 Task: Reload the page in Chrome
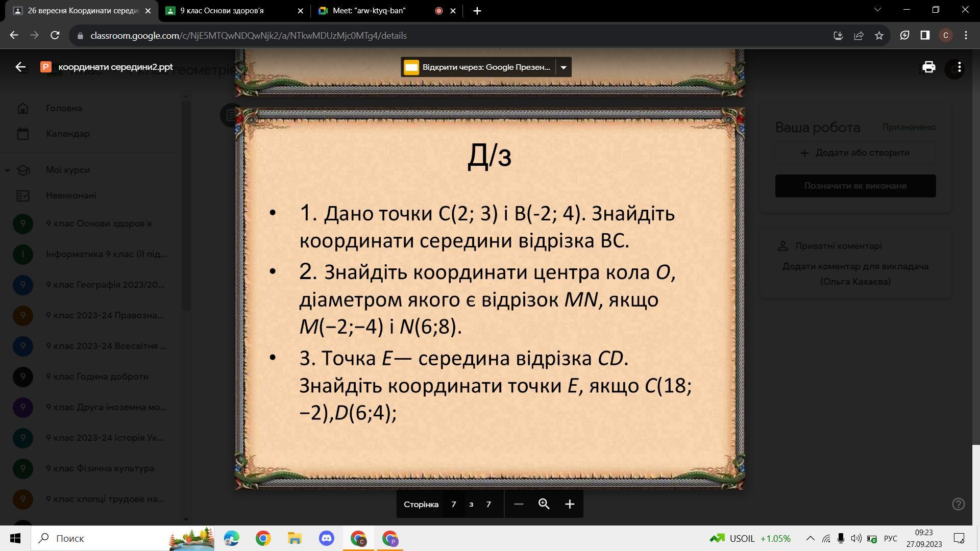(55, 36)
